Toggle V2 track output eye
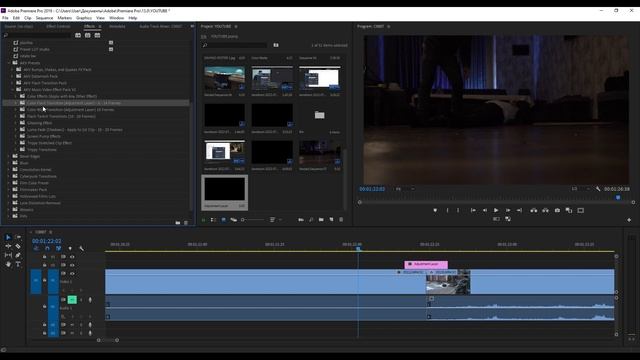The image size is (640, 360). [72, 265]
